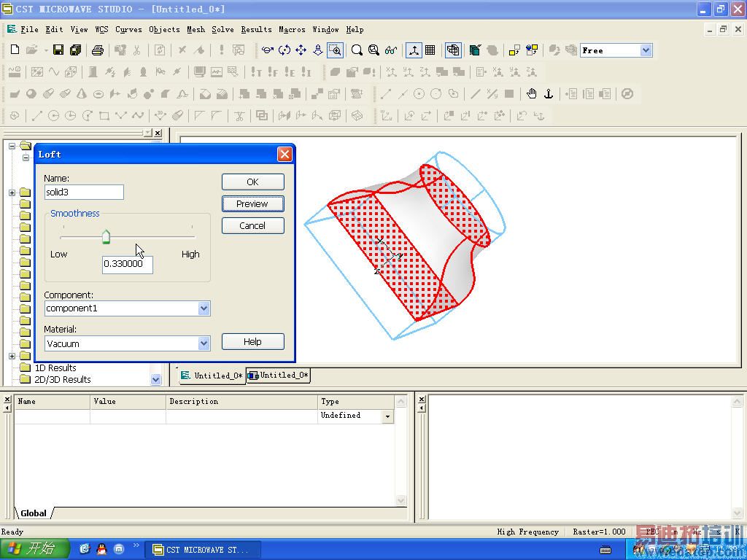This screenshot has width=747, height=560.
Task: Select the dynamic zoom arrow tool
Action: point(318,50)
